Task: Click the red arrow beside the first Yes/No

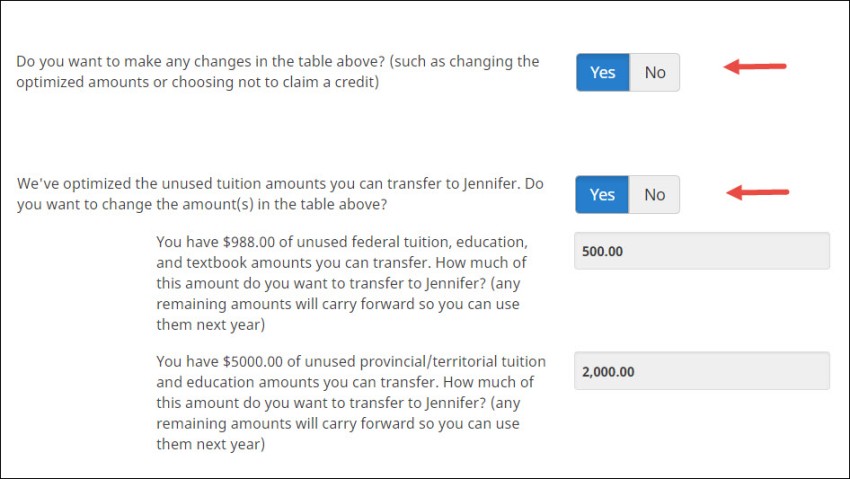Action: 756,67
